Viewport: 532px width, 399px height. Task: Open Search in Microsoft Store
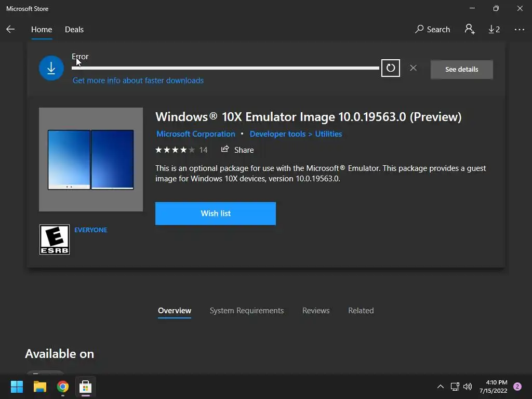click(x=432, y=30)
